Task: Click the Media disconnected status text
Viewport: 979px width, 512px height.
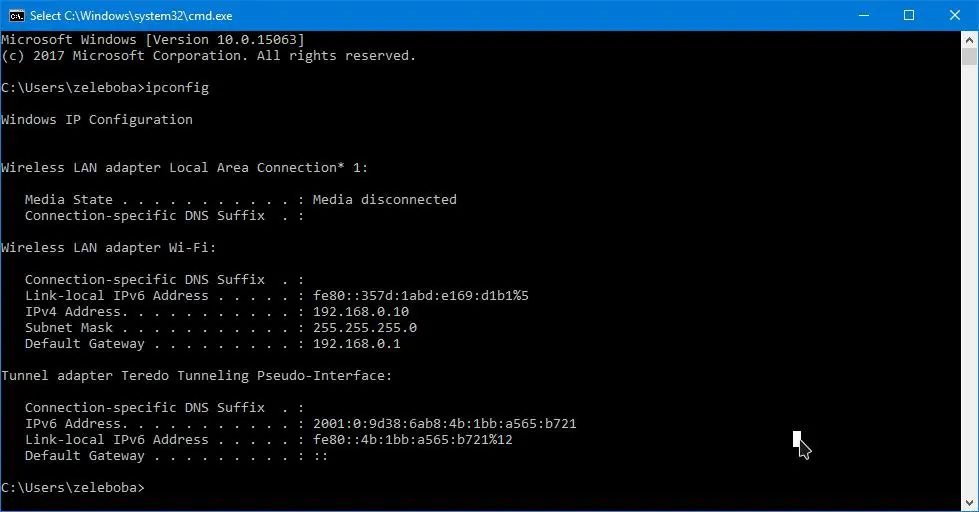Action: [385, 200]
